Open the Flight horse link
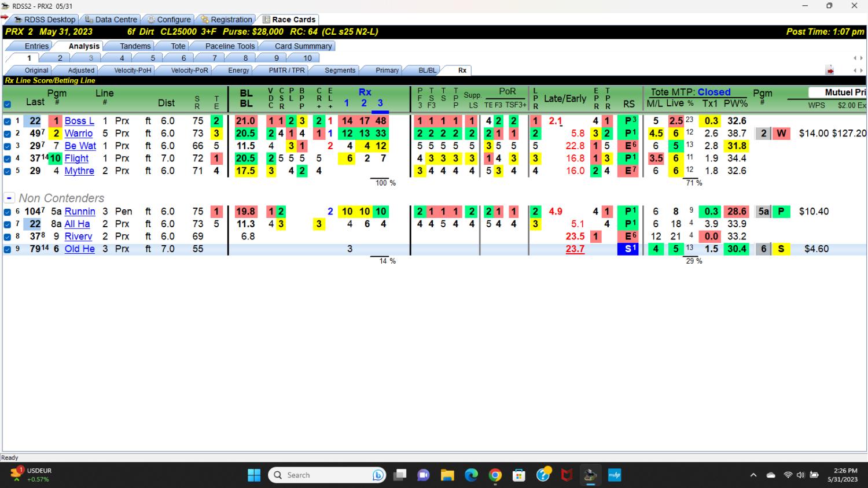This screenshot has height=488, width=868. (x=76, y=158)
